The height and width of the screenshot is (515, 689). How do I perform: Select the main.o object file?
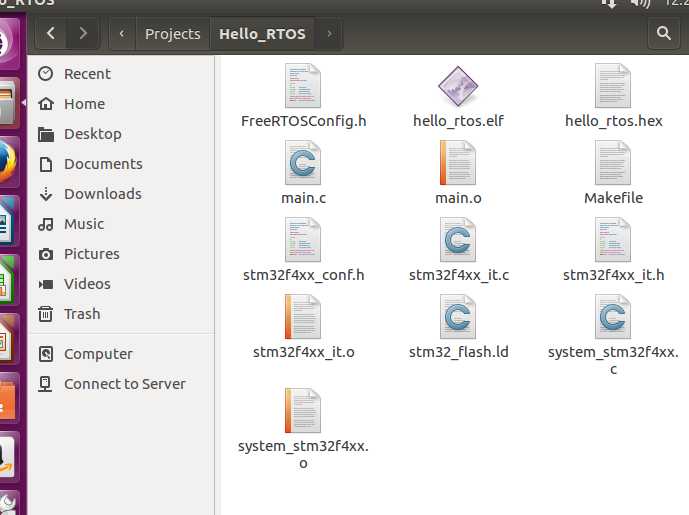pos(458,163)
